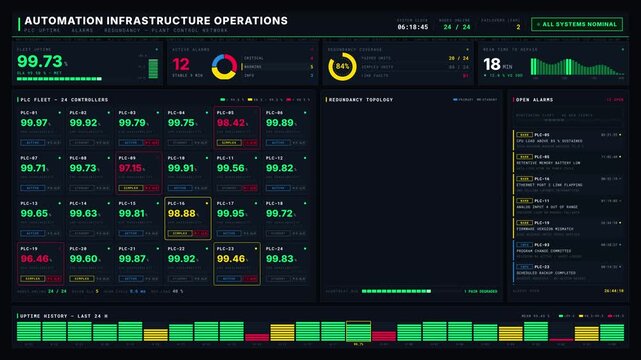Open the 'Ethernet port 2 link flapping' alarm

click(x=568, y=184)
